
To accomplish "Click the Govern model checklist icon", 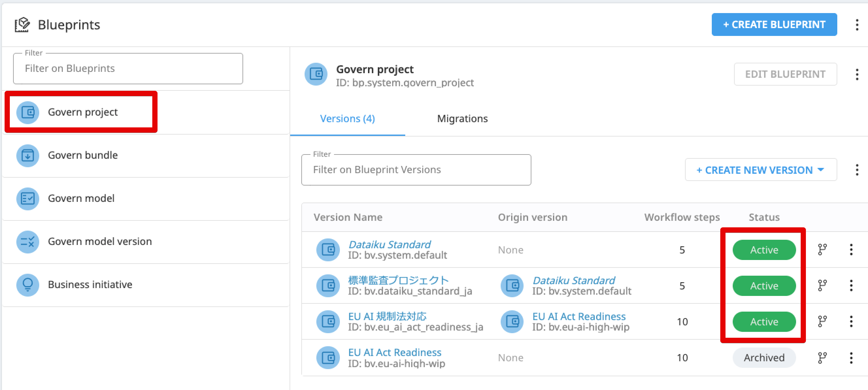I will point(28,199).
